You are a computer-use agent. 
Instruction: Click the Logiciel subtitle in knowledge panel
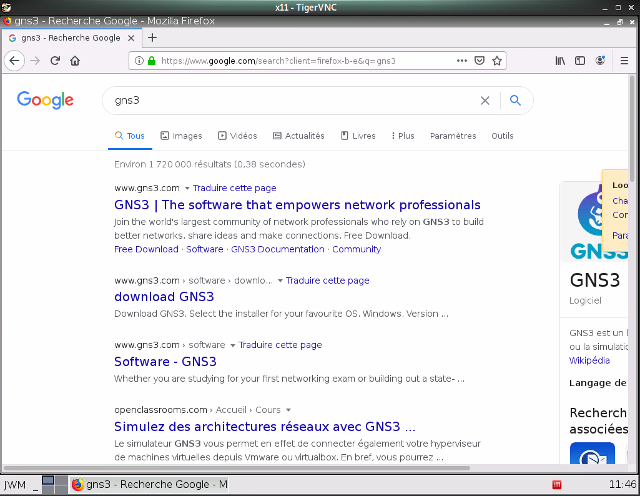tap(585, 300)
